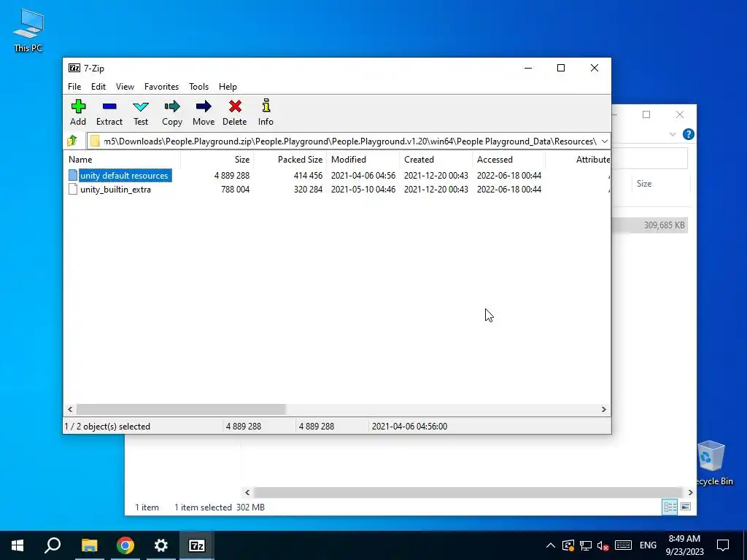Viewport: 747px width, 560px height.
Task: Click the Add toolbar icon
Action: click(78, 106)
